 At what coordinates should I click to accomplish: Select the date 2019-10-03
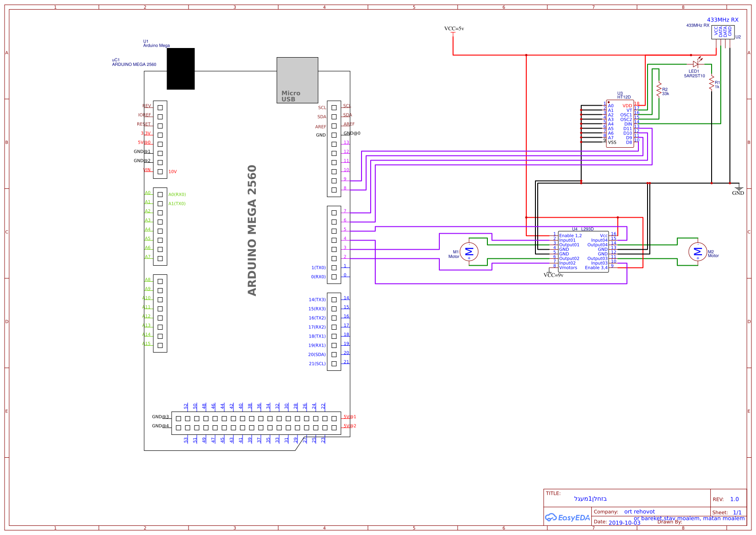click(x=625, y=522)
